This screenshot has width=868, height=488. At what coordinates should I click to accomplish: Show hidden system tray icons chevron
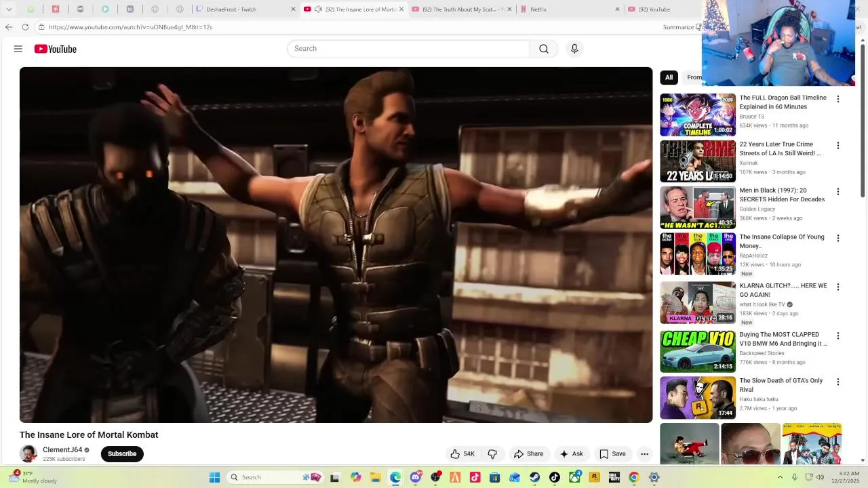coord(780,477)
